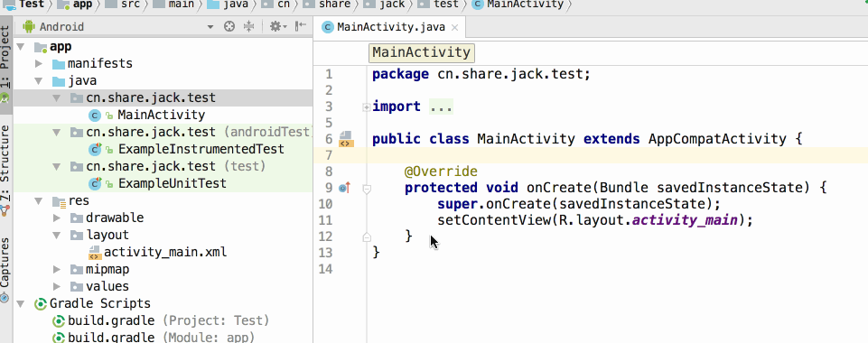Click the collapse all icon in Project panel
The image size is (868, 343).
pos(248,26)
